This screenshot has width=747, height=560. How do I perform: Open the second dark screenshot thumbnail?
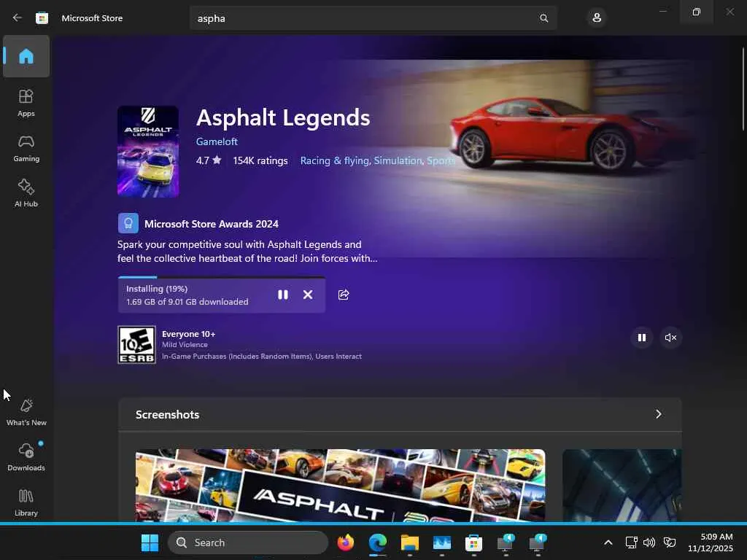pos(622,485)
